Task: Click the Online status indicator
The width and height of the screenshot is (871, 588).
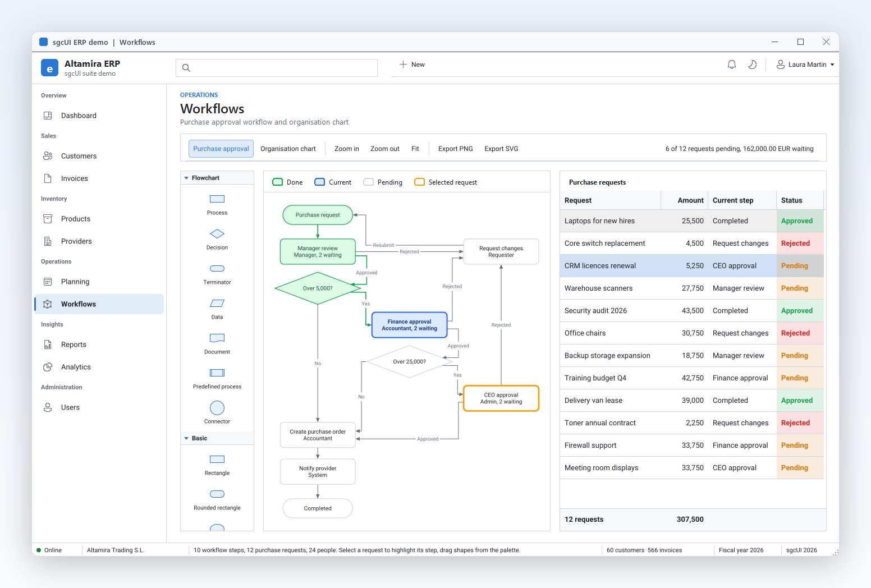Action: 49,550
